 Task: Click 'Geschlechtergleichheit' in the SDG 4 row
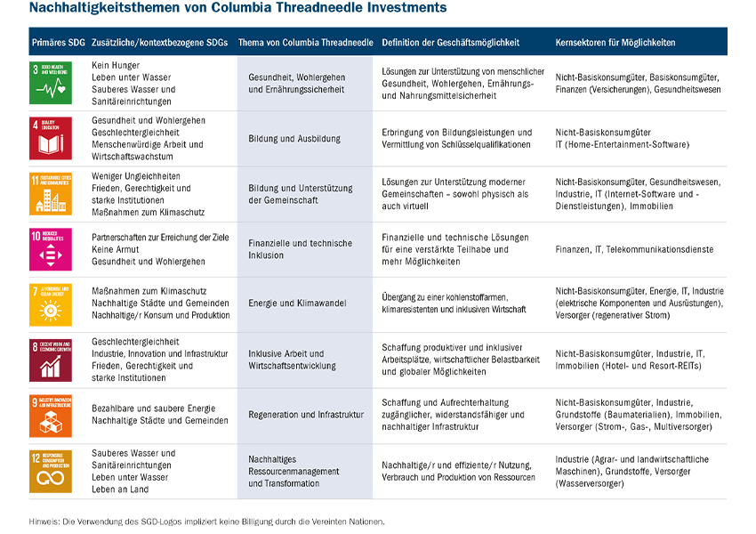click(135, 133)
